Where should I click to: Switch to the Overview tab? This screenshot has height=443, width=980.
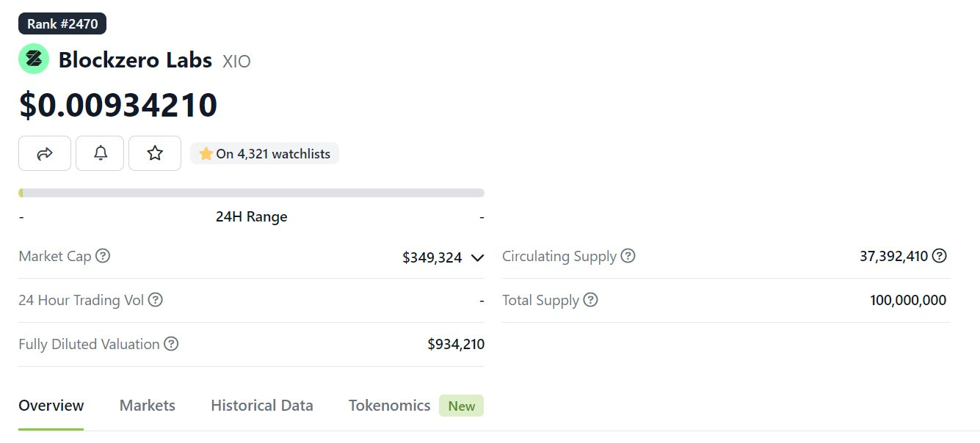click(51, 406)
